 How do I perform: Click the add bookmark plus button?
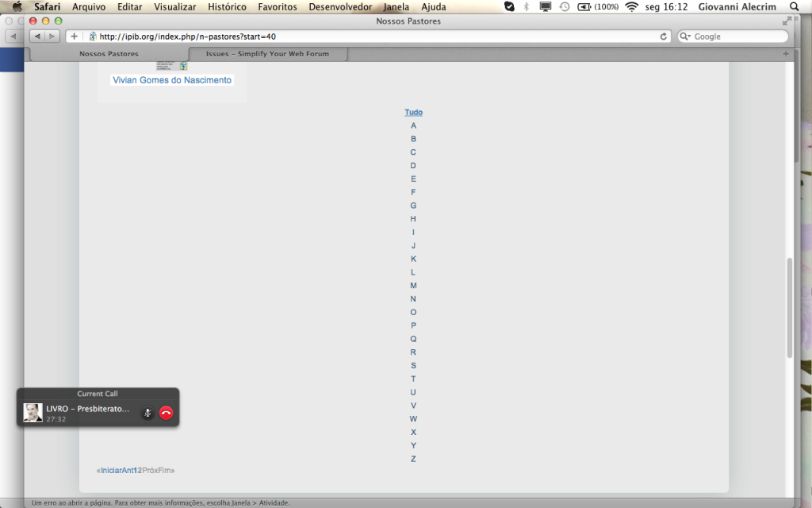pos(74,37)
